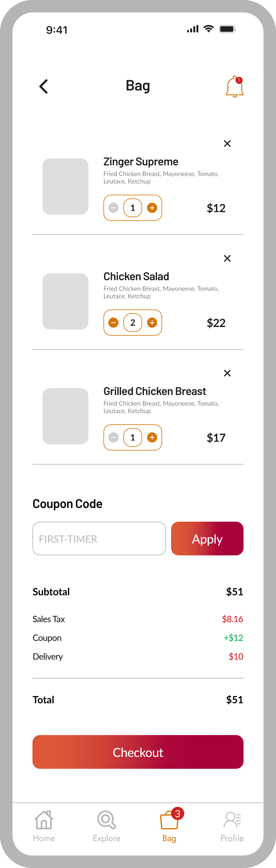
Task: Open the Explore tab
Action: [x=106, y=826]
